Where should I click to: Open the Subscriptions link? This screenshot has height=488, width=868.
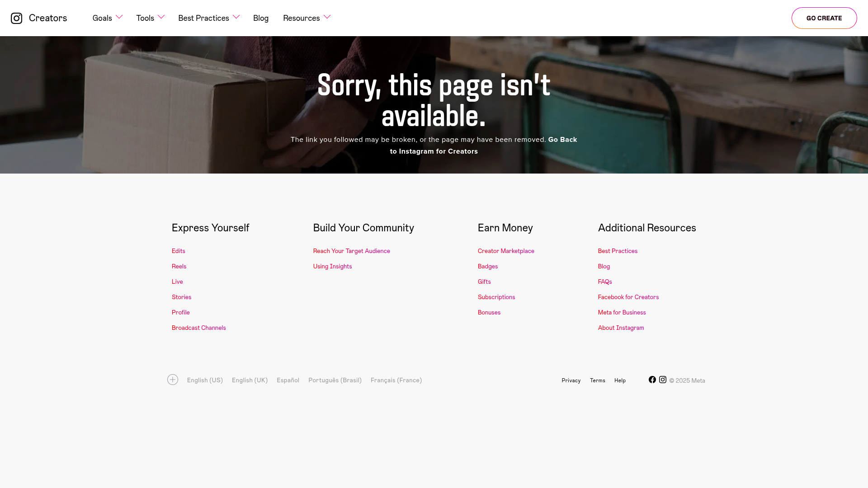pyautogui.click(x=496, y=297)
